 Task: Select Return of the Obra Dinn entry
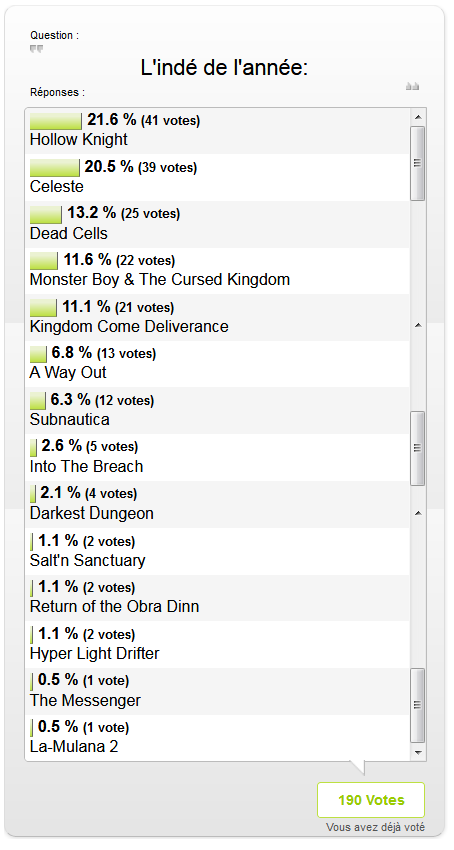coord(217,598)
